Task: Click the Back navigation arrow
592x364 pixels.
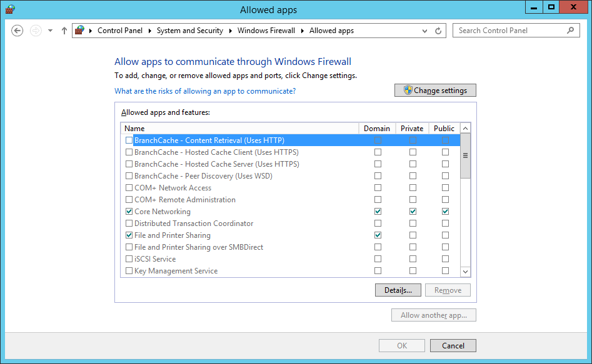Action: point(18,31)
